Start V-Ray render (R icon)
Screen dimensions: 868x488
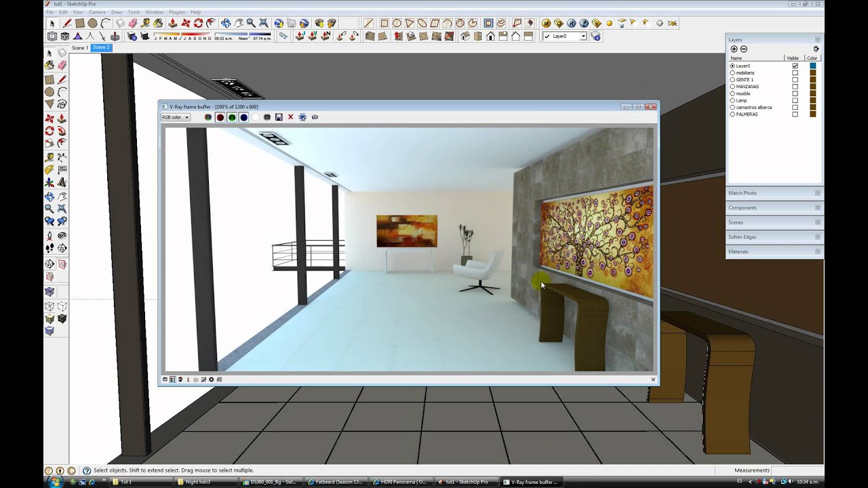572,23
